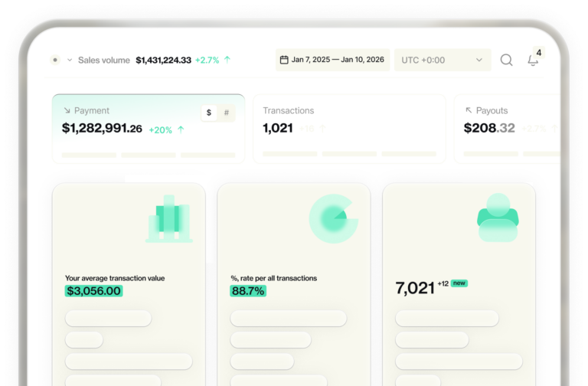Expand the Sales volume chevron dropdown
This screenshot has width=588, height=386.
pyautogui.click(x=70, y=60)
